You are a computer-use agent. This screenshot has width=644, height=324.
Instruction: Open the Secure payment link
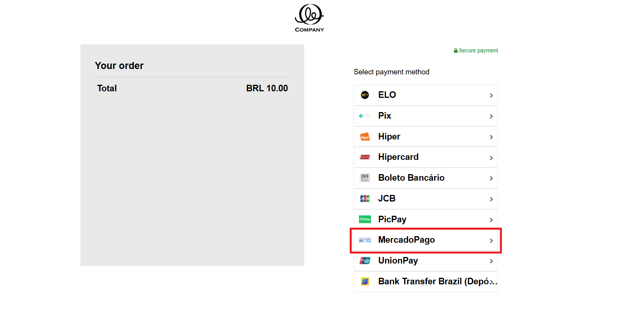(478, 50)
